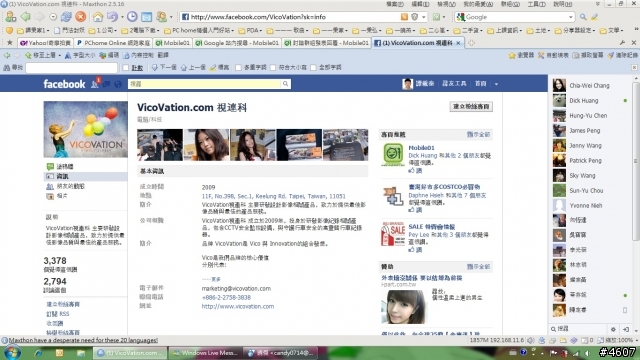Click the Maxthon 20 languages status link

click(x=83, y=340)
